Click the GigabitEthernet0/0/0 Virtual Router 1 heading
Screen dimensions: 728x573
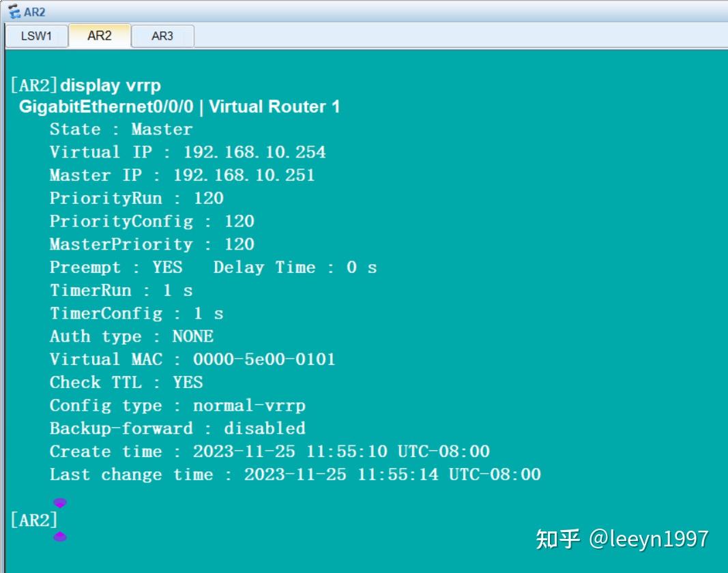click(x=179, y=107)
